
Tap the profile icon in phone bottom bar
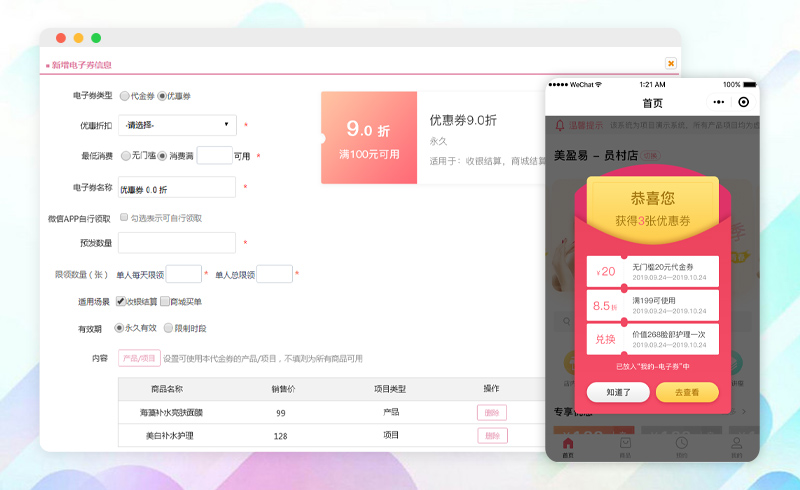pyautogui.click(x=736, y=443)
